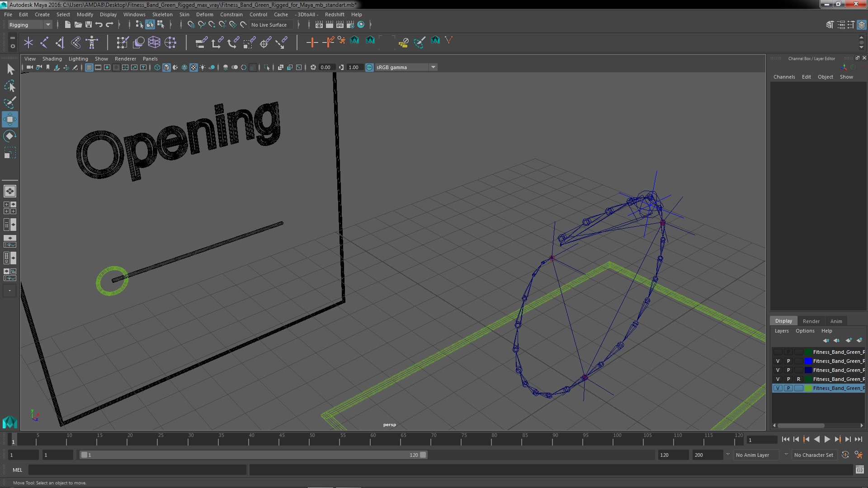Create layer from selected objects

[x=859, y=340]
